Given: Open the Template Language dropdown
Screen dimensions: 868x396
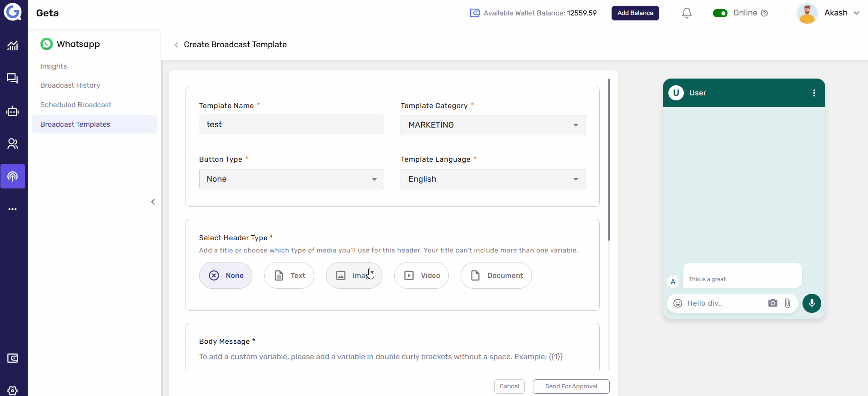Looking at the screenshot, I should [x=493, y=179].
